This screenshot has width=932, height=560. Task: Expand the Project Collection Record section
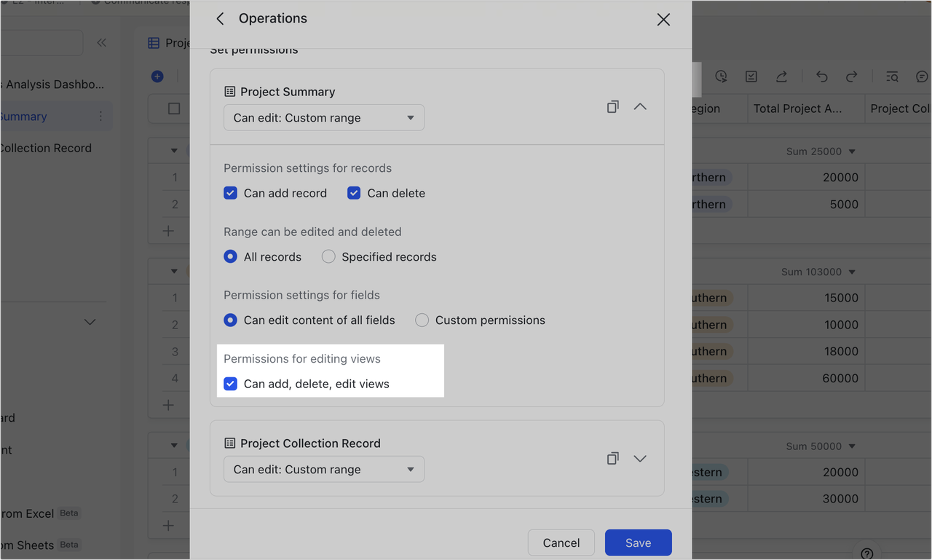[640, 459]
